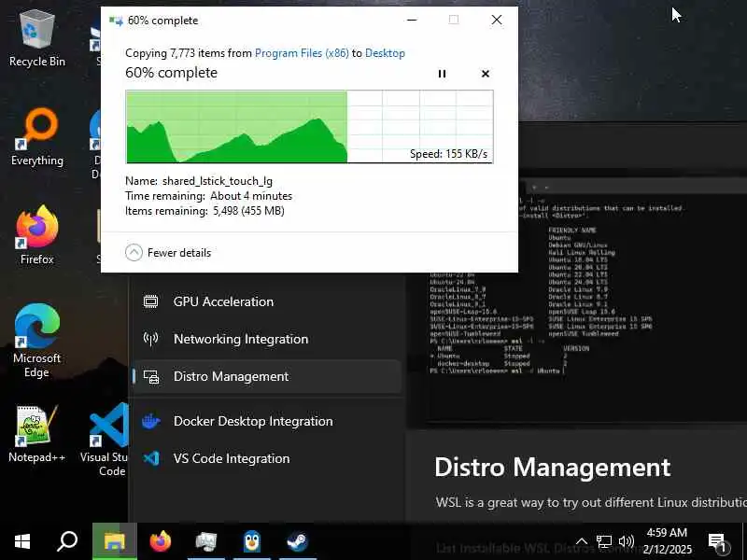Open the network status tray icon
This screenshot has width=747, height=560.
(604, 541)
